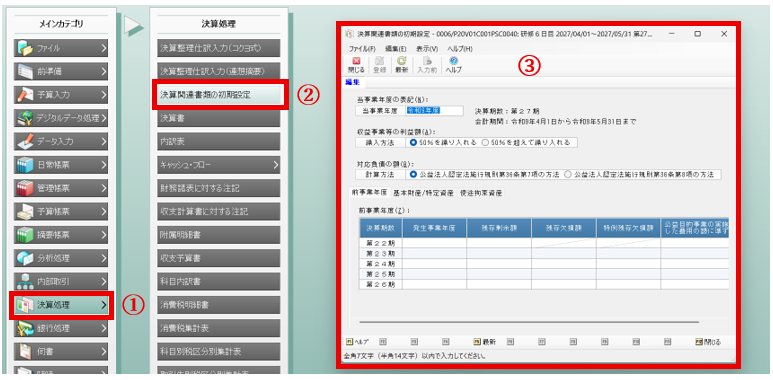Expand キャッシュ・フロー submenu chevron
The width and height of the screenshot is (773, 380).
pyautogui.click(x=276, y=165)
